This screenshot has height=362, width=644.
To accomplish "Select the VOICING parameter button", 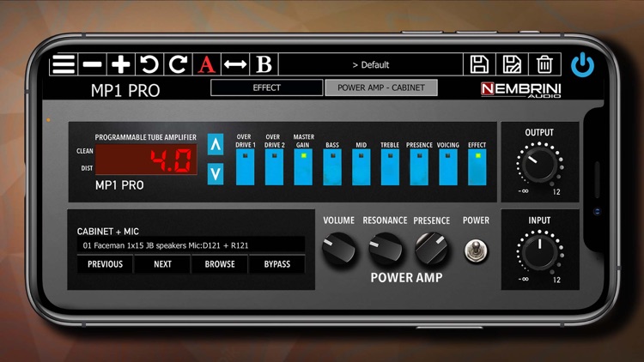I will click(x=448, y=167).
